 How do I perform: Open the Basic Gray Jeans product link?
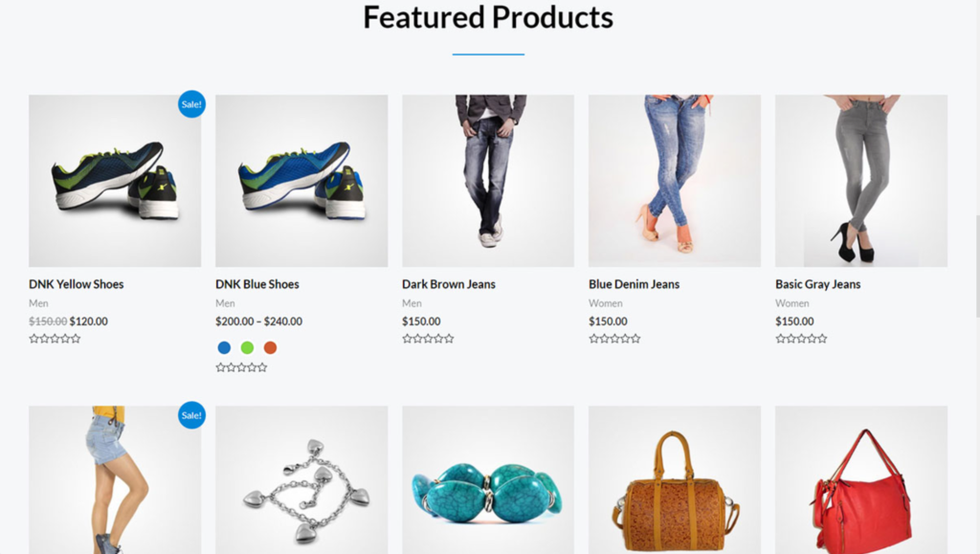818,284
